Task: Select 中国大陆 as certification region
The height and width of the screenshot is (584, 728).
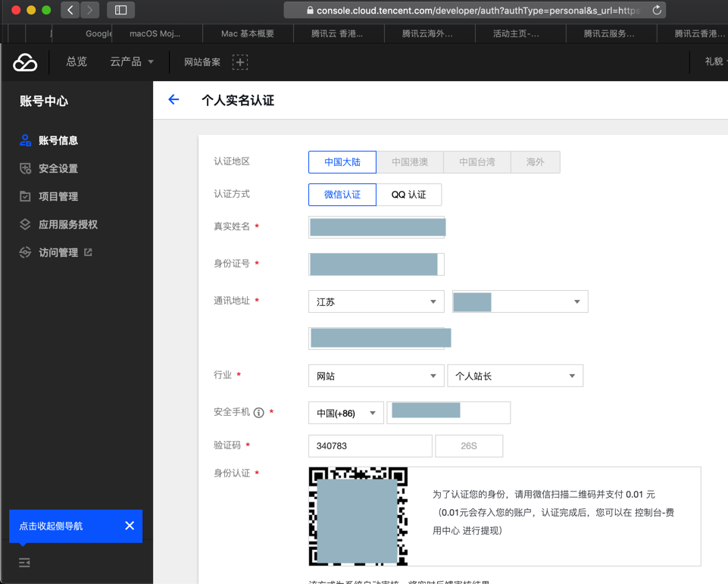Action: (x=342, y=162)
